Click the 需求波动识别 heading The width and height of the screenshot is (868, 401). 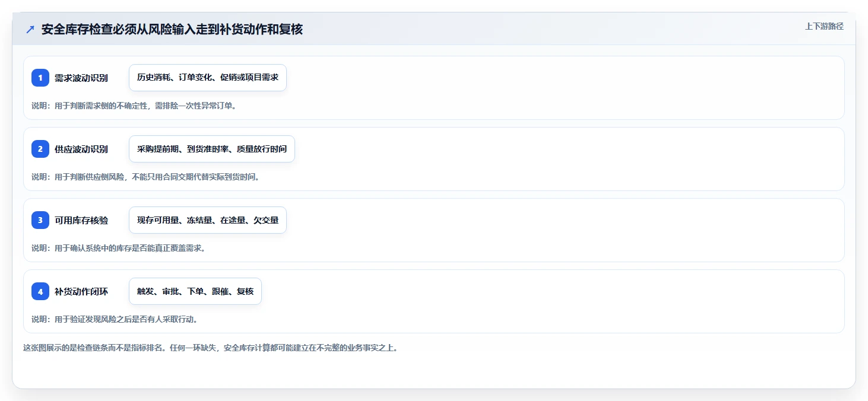click(81, 78)
